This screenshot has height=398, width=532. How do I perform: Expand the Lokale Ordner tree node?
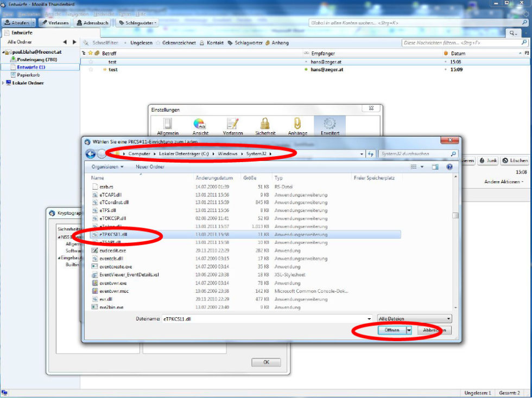(3, 83)
